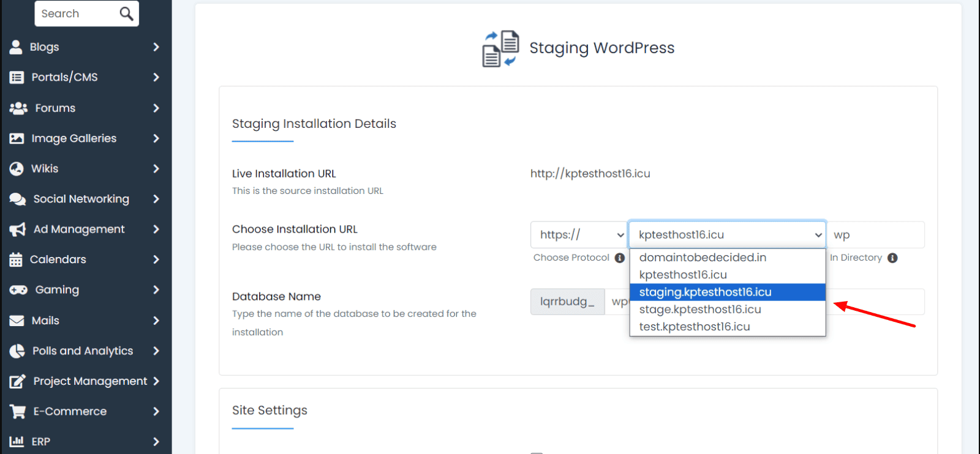980x454 pixels.
Task: Click the Gaming controller icon
Action: point(18,290)
